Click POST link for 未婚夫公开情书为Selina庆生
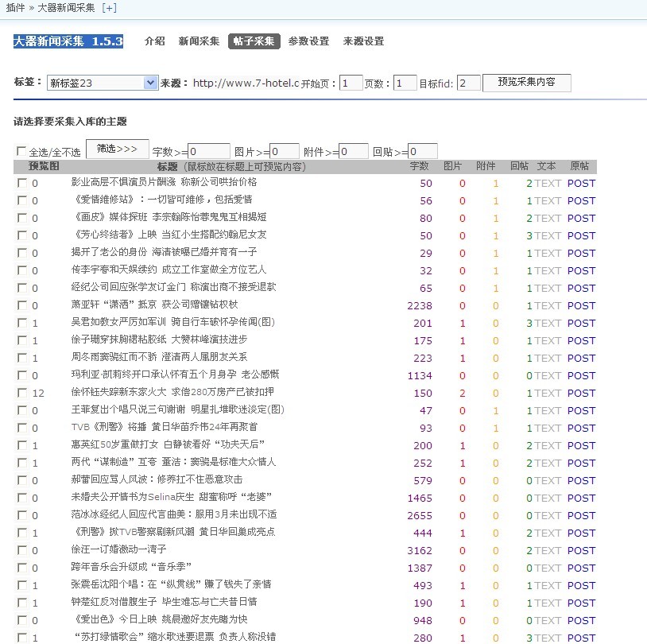Screen dimensions: 647x644 click(581, 499)
